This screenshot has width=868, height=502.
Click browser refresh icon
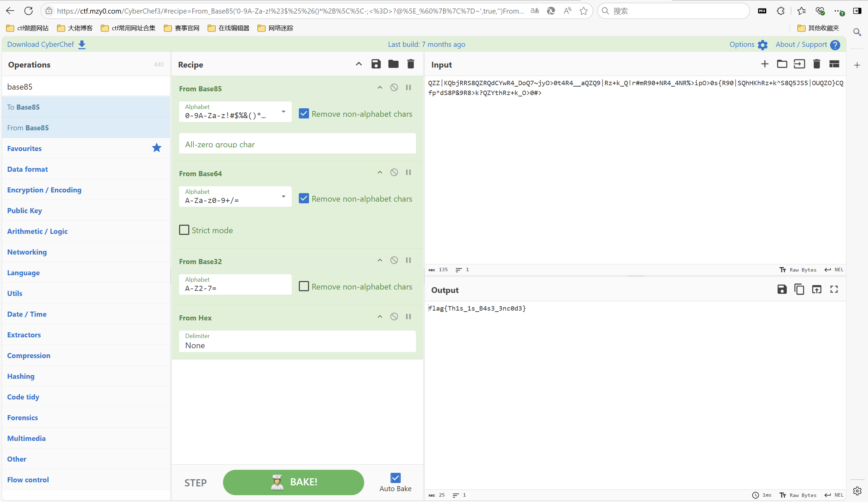pos(28,11)
